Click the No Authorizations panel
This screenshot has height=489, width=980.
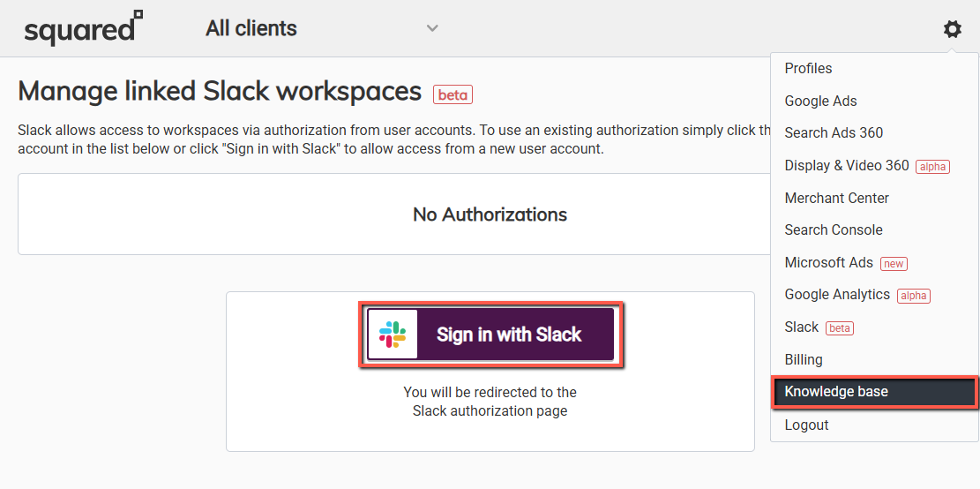click(393, 214)
